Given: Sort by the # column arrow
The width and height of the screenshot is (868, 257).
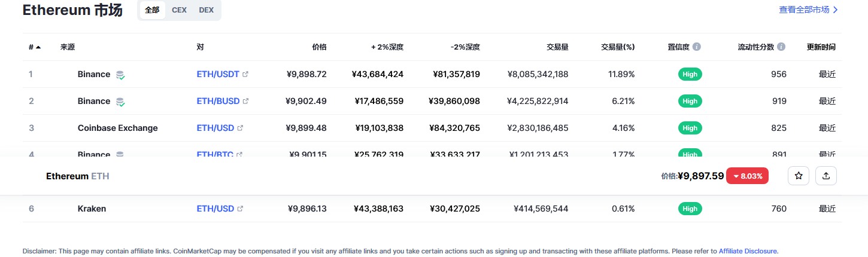Looking at the screenshot, I should [x=38, y=47].
